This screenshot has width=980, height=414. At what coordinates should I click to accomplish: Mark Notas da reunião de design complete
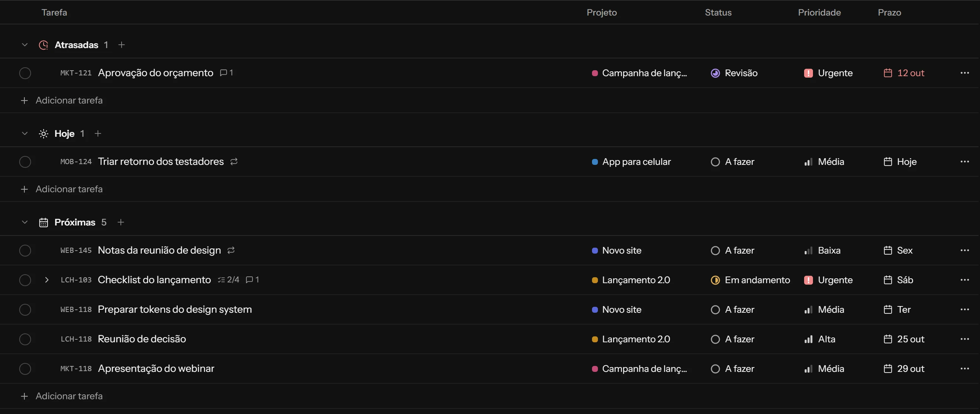(x=25, y=250)
